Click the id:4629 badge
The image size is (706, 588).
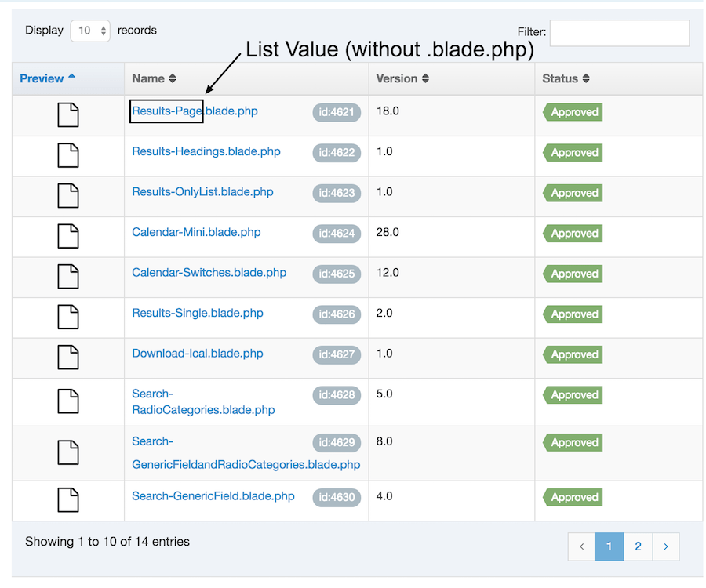(337, 443)
